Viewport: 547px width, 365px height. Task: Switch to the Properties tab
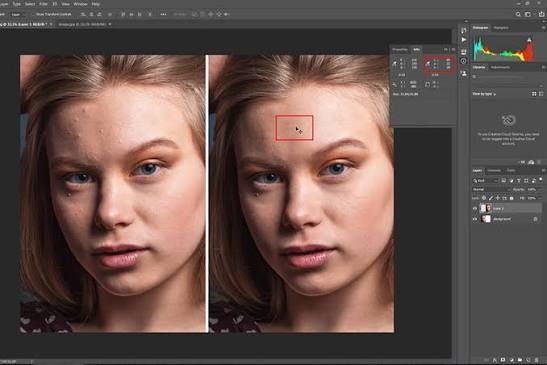[x=400, y=50]
